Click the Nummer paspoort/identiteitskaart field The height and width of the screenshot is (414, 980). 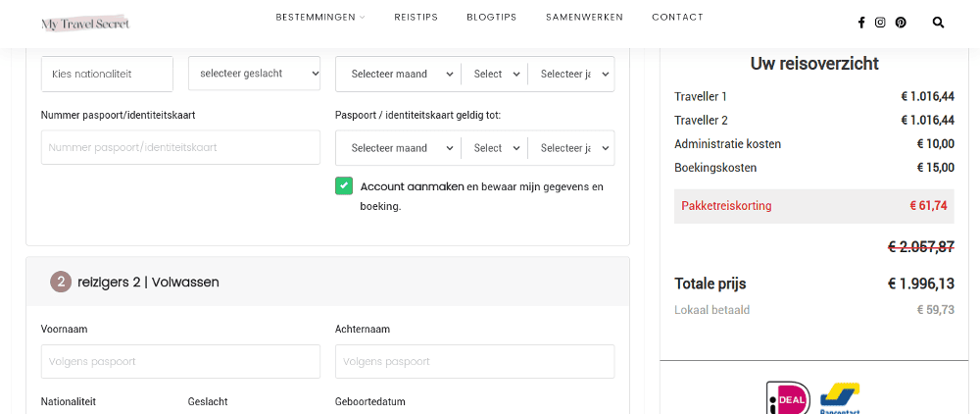180,148
